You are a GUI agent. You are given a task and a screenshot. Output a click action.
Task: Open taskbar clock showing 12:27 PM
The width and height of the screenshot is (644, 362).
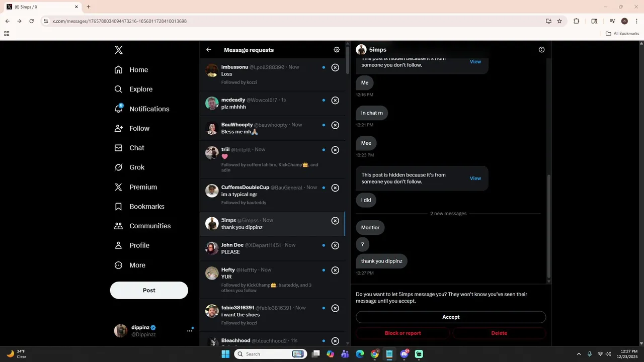coord(629,354)
